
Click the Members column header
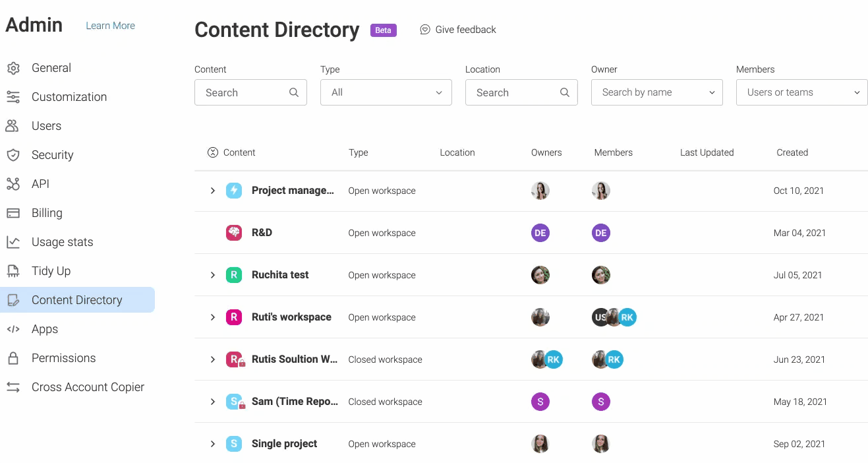pyautogui.click(x=614, y=152)
